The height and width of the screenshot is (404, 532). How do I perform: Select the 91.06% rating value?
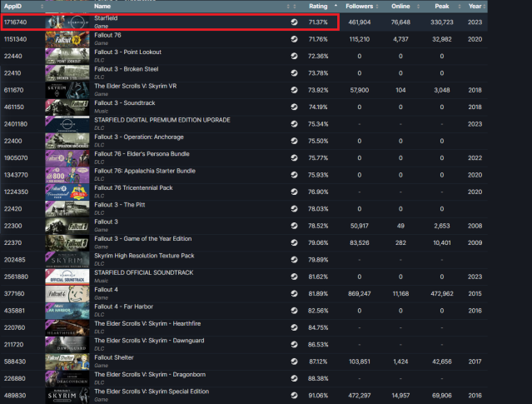point(318,396)
